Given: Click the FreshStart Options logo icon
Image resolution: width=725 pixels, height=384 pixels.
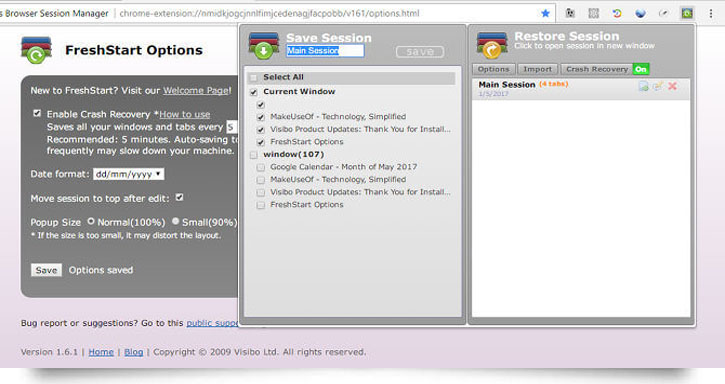Looking at the screenshot, I should (36, 50).
